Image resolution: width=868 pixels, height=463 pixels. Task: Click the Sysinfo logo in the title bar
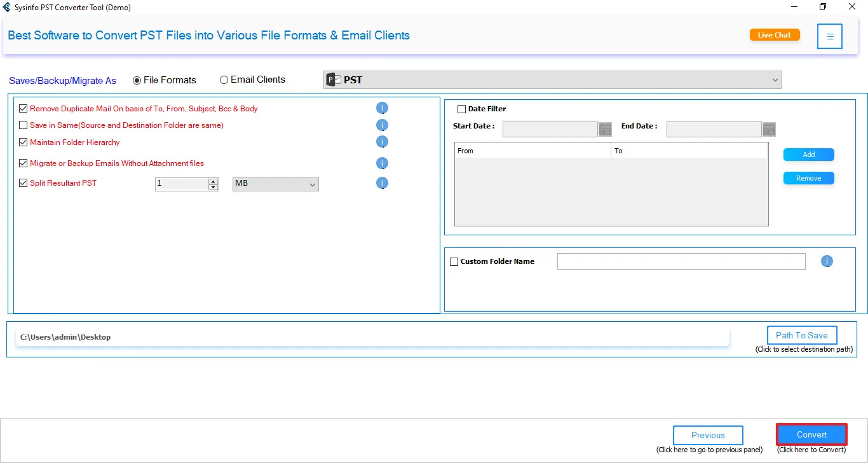(7, 7)
